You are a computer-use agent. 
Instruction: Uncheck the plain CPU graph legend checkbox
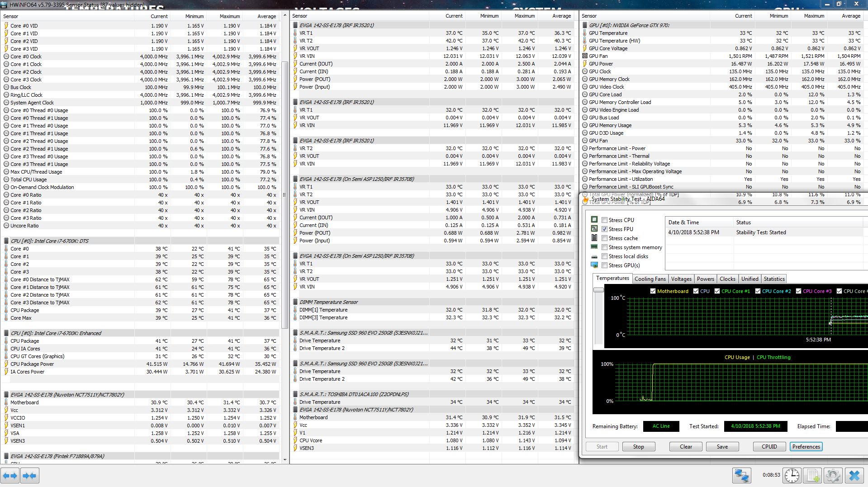(696, 291)
